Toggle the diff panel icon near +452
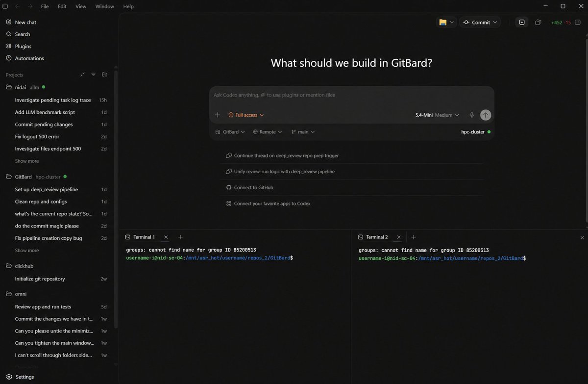Viewport: 588px width, 384px height. (x=538, y=22)
